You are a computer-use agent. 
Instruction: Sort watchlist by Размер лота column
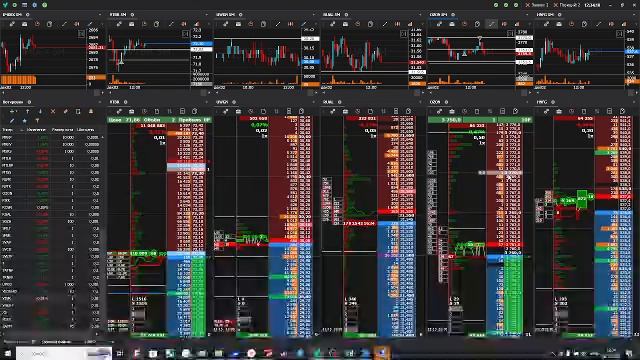coord(62,130)
